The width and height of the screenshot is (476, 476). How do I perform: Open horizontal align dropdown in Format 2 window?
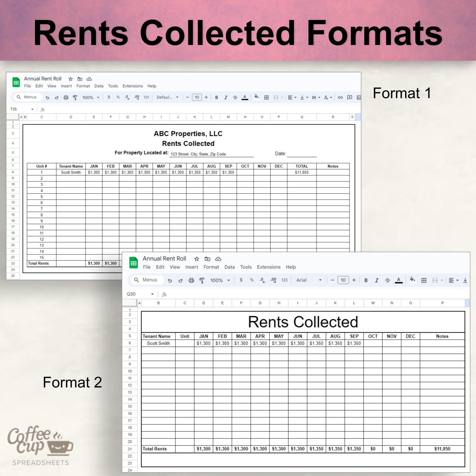click(453, 280)
